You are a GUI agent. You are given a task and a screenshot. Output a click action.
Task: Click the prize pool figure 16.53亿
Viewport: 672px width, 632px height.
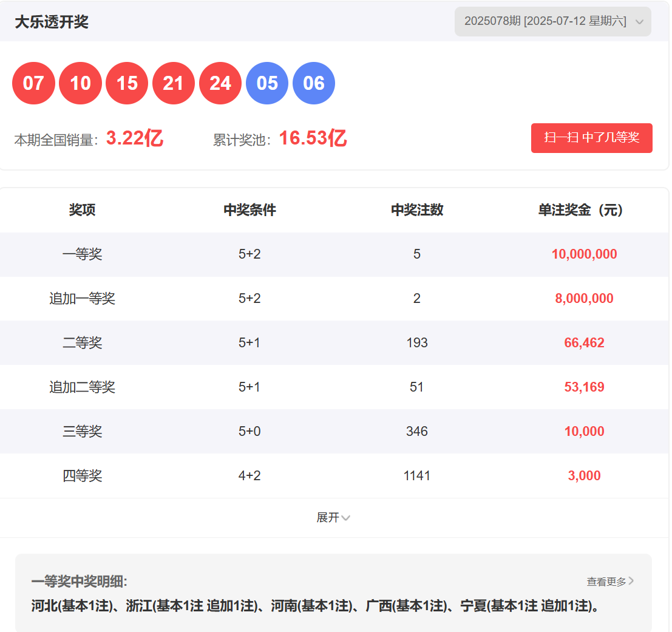(x=313, y=138)
